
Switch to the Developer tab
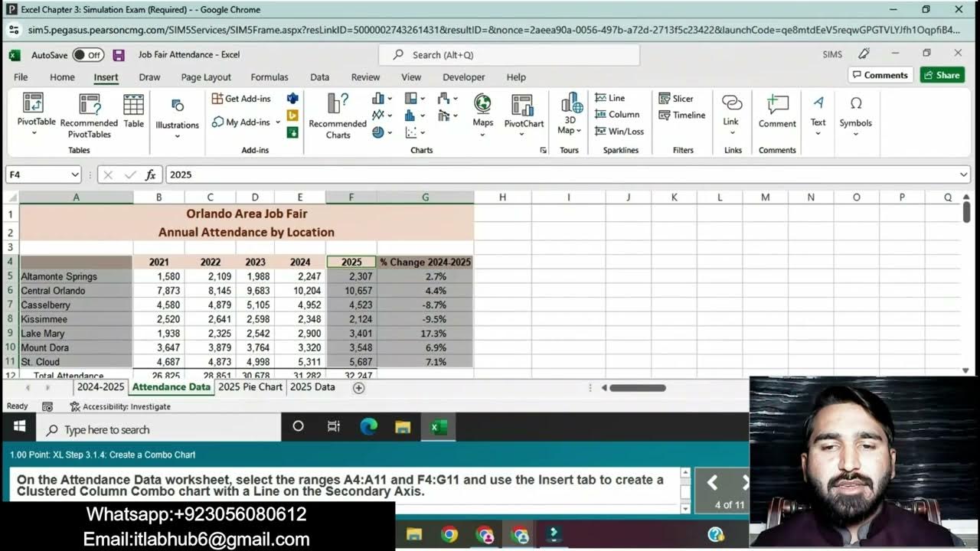pos(464,77)
